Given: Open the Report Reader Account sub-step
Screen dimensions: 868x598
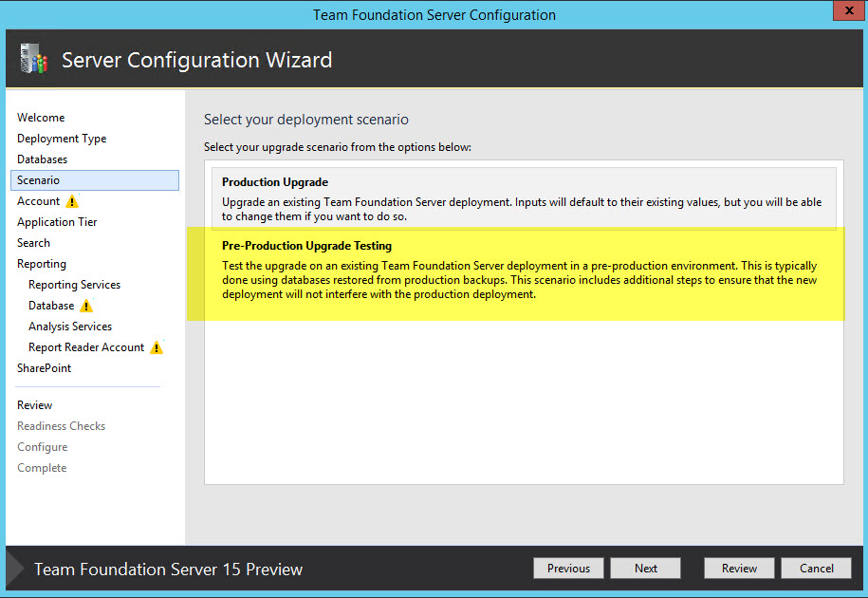Looking at the screenshot, I should [x=86, y=347].
